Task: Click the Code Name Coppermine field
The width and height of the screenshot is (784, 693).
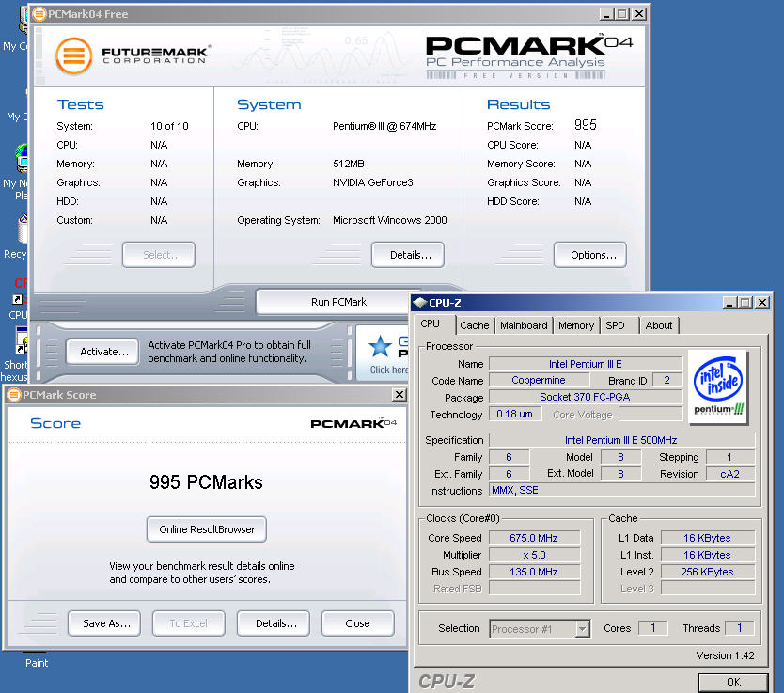Action: [x=539, y=381]
